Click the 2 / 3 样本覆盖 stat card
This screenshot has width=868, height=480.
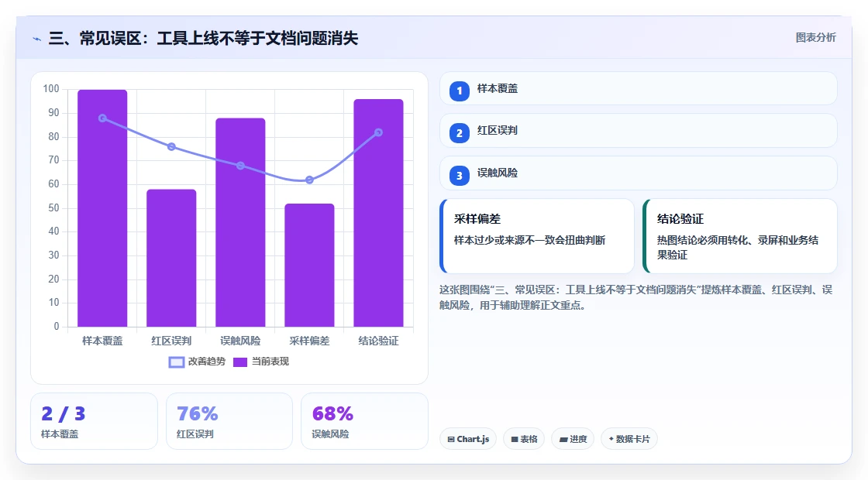94,421
